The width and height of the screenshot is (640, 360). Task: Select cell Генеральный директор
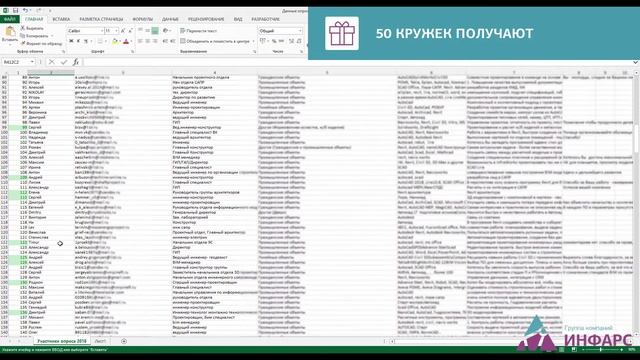pyautogui.click(x=214, y=212)
